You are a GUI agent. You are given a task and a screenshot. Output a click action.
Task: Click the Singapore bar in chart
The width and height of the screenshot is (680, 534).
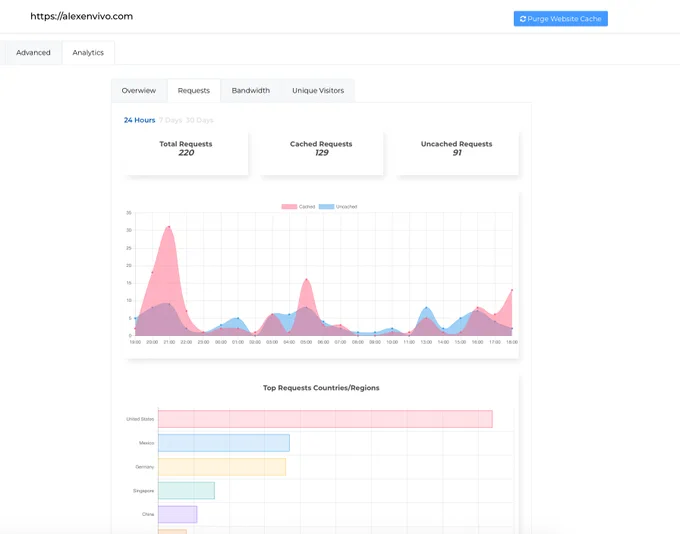point(186,491)
